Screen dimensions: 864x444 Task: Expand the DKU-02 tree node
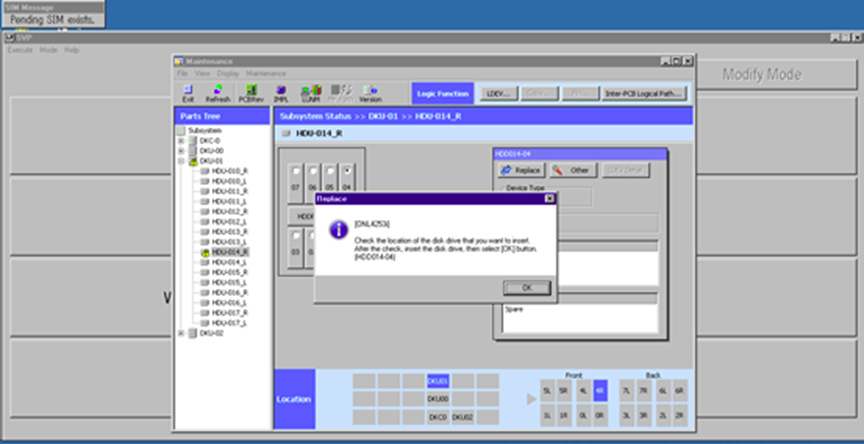182,333
